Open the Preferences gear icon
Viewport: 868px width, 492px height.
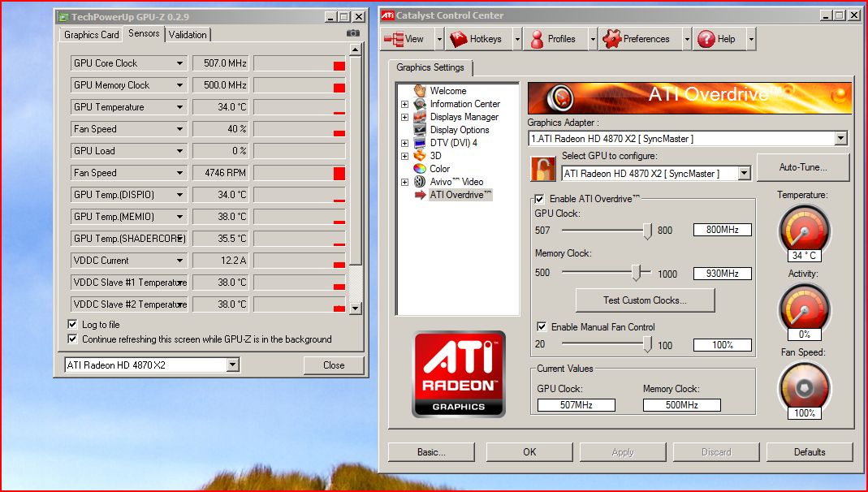[611, 39]
